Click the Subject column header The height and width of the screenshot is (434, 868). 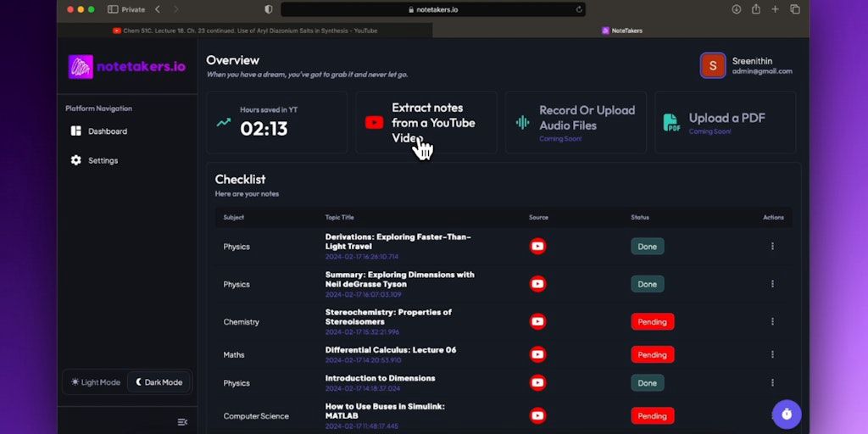[234, 217]
